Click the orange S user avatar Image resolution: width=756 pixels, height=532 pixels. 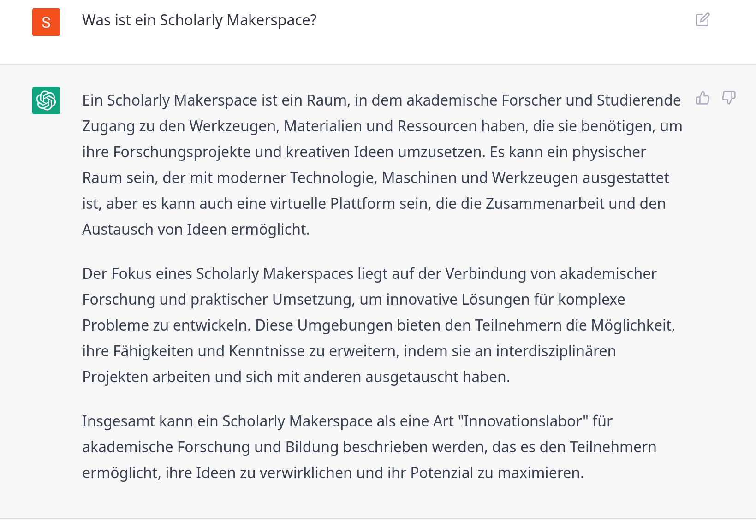click(46, 22)
